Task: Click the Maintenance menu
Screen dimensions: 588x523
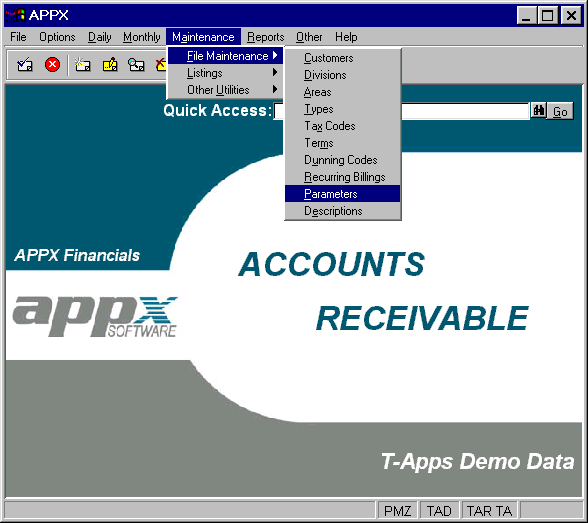Action: click(203, 37)
